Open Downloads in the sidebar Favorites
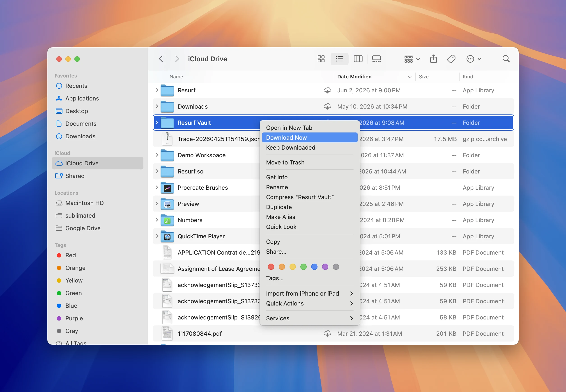The image size is (566, 392). point(98,136)
